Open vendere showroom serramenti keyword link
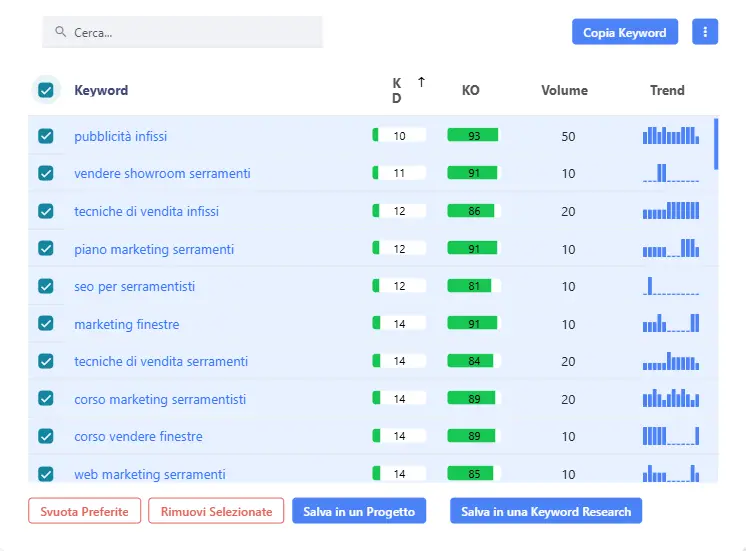Screen dimensions: 746x551 (x=162, y=174)
